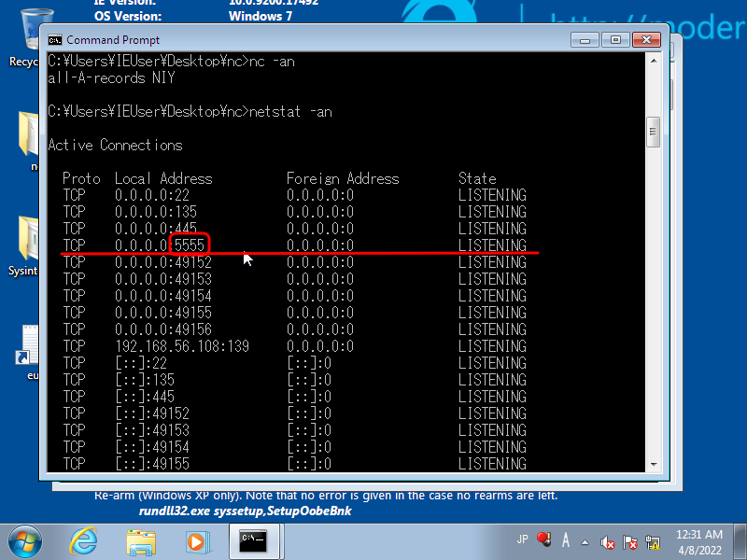Toggle the JP input language indicator
This screenshot has height=560, width=747.
(525, 539)
